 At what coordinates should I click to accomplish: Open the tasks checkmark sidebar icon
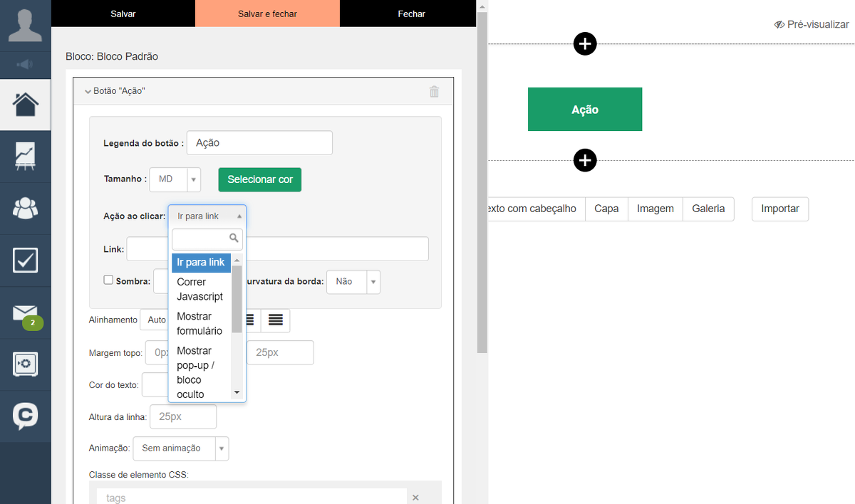coord(25,261)
